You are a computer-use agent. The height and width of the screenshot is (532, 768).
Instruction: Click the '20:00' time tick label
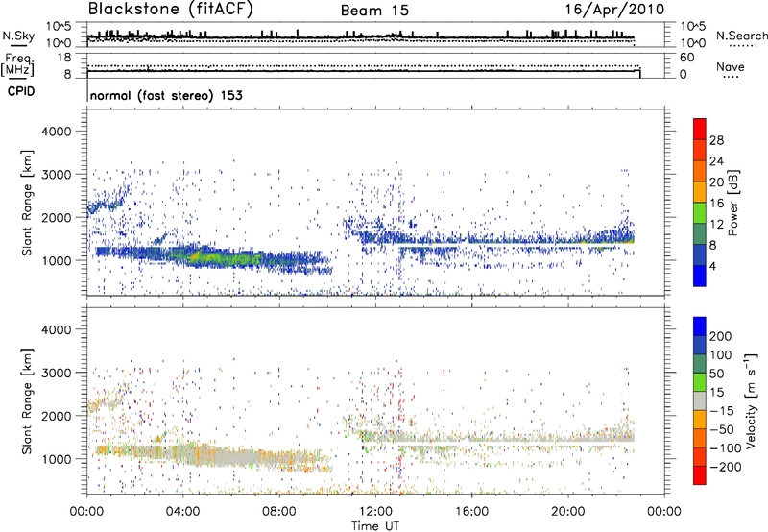[x=568, y=512]
